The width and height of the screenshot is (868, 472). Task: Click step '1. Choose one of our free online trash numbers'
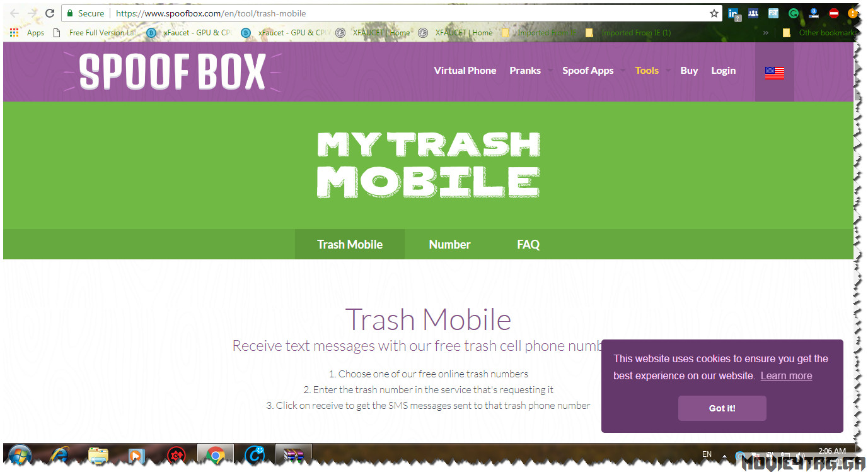[x=429, y=374]
